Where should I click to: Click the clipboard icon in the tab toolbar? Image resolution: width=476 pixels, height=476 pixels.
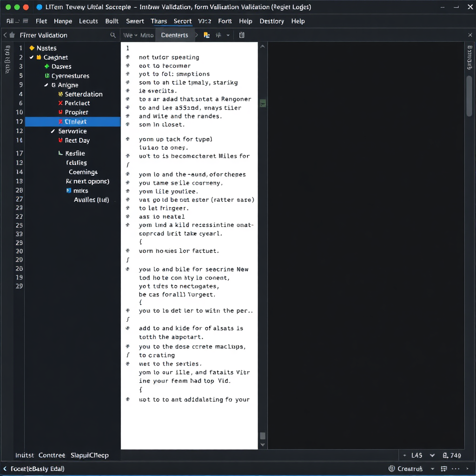click(242, 35)
